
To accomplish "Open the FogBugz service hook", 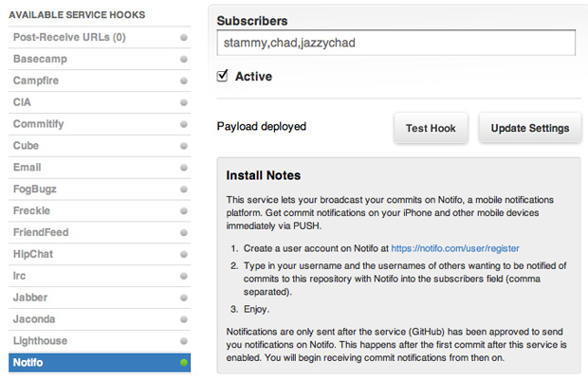I will coord(100,190).
